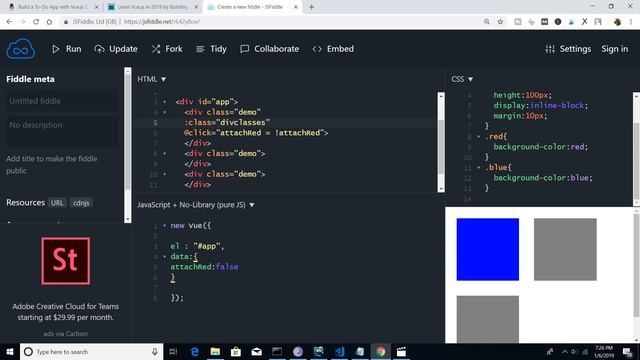Open the clapperboard video app in taskbar

click(401, 351)
